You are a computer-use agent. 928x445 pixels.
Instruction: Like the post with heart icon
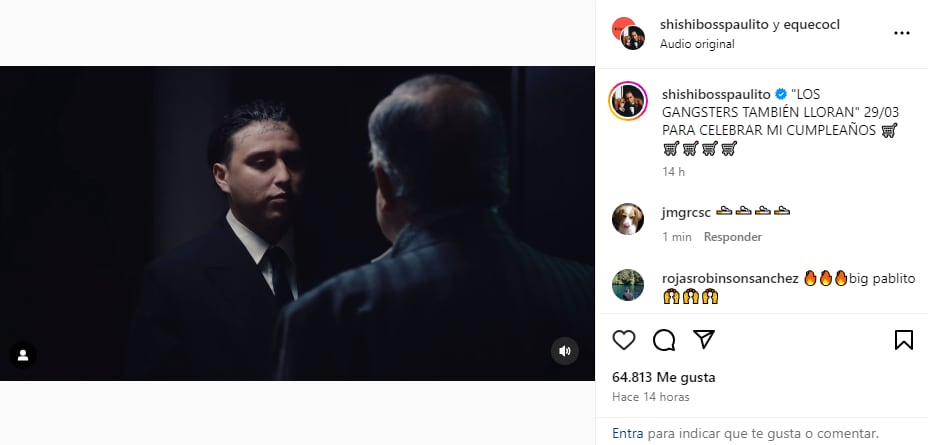[624, 340]
